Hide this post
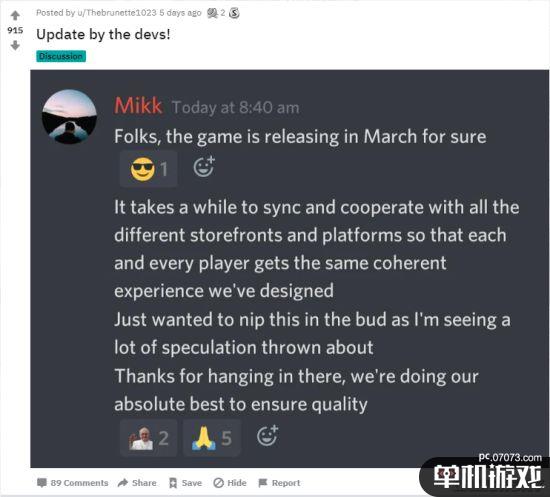 pos(230,483)
